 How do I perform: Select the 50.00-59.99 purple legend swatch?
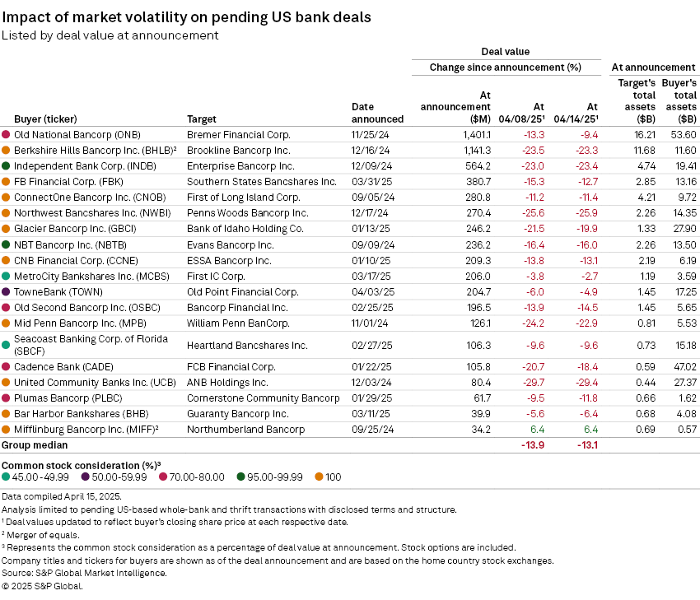pyautogui.click(x=86, y=477)
